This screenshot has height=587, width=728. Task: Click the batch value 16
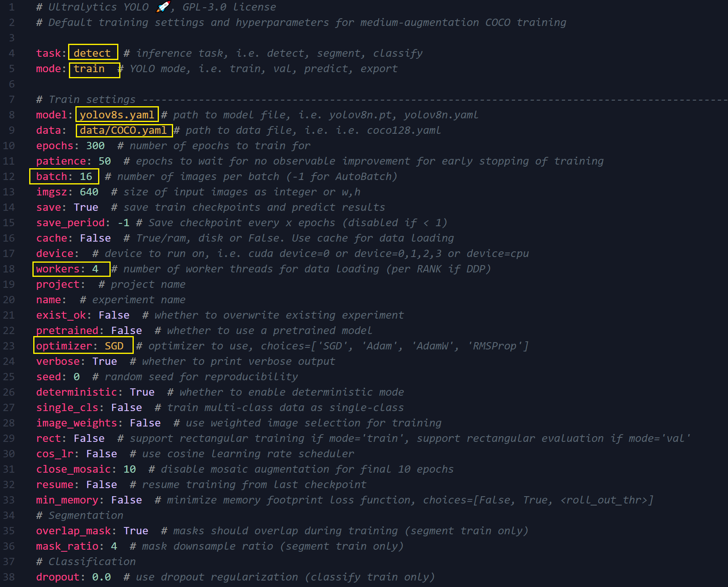86,176
